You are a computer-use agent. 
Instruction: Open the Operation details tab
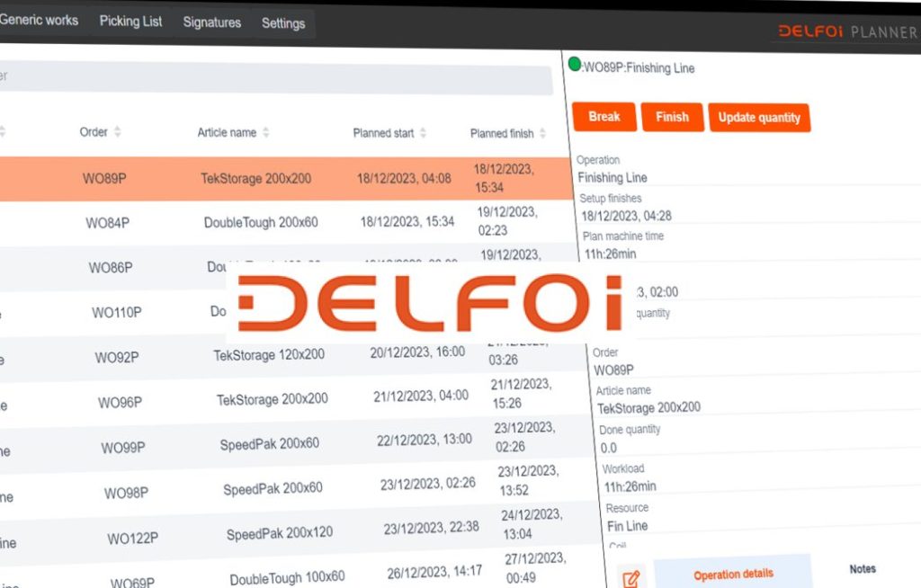(732, 574)
